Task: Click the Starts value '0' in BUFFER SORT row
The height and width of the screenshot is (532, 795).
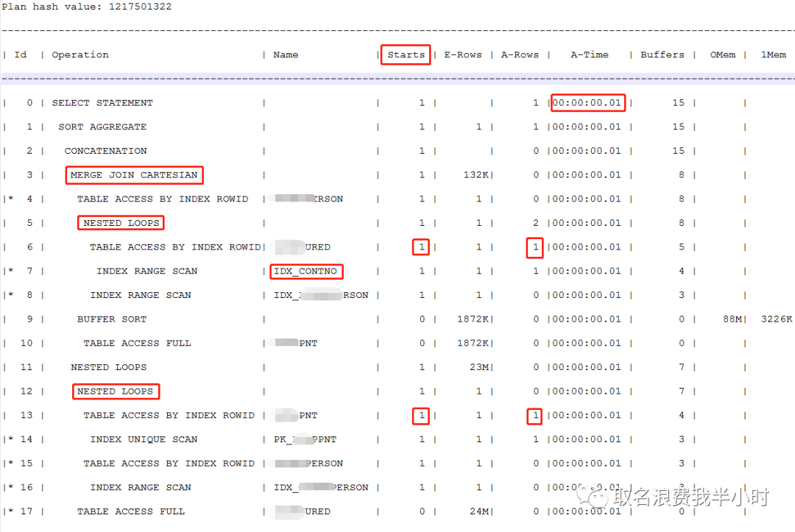Action: (x=422, y=319)
